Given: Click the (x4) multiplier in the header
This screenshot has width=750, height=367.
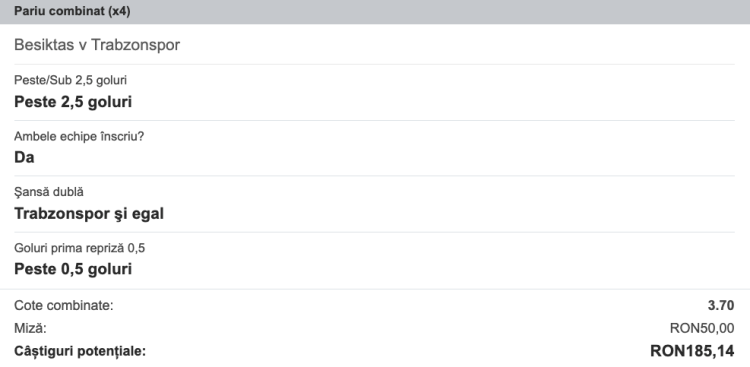Looking at the screenshot, I should 120,11.
